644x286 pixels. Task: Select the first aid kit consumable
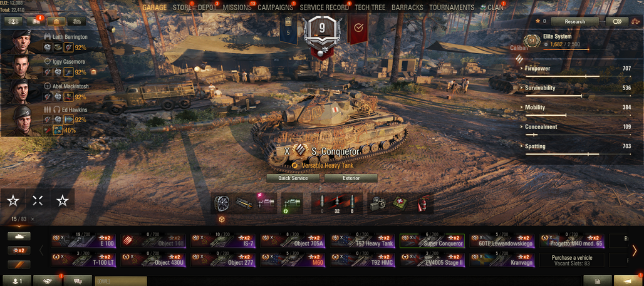pyautogui.click(x=400, y=204)
